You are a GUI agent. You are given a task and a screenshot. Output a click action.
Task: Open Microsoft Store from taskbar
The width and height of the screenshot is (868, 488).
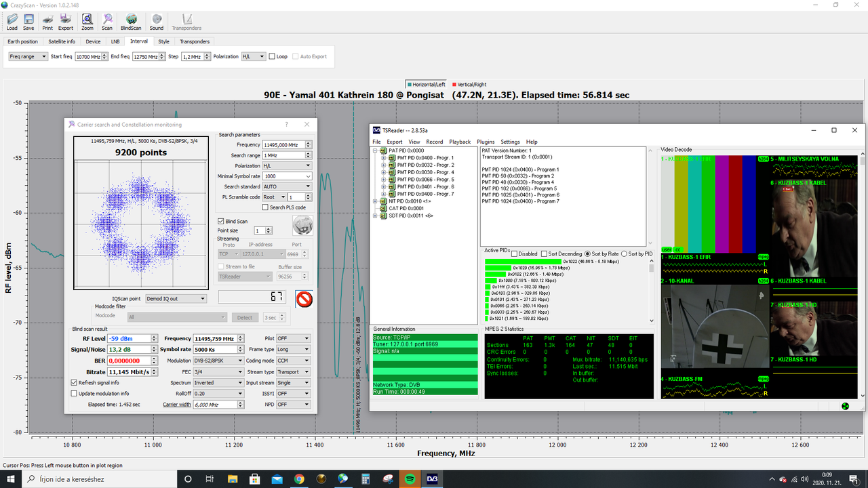coord(255,479)
